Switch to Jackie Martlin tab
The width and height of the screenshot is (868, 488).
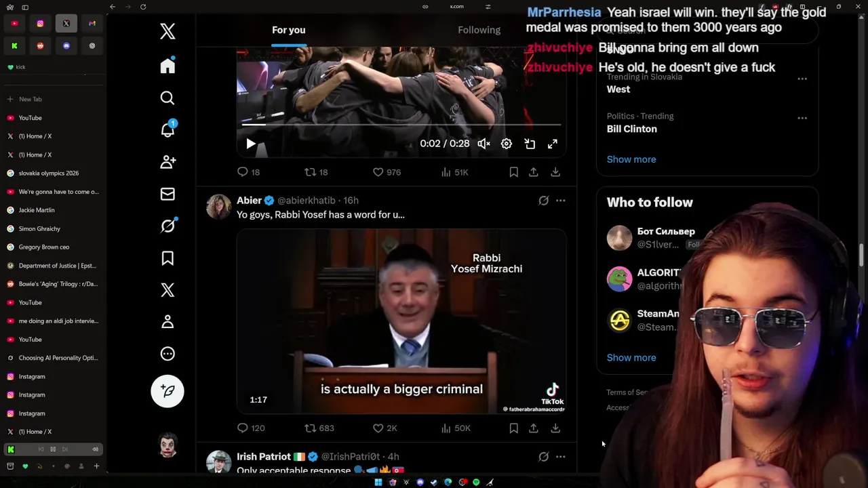click(x=53, y=210)
